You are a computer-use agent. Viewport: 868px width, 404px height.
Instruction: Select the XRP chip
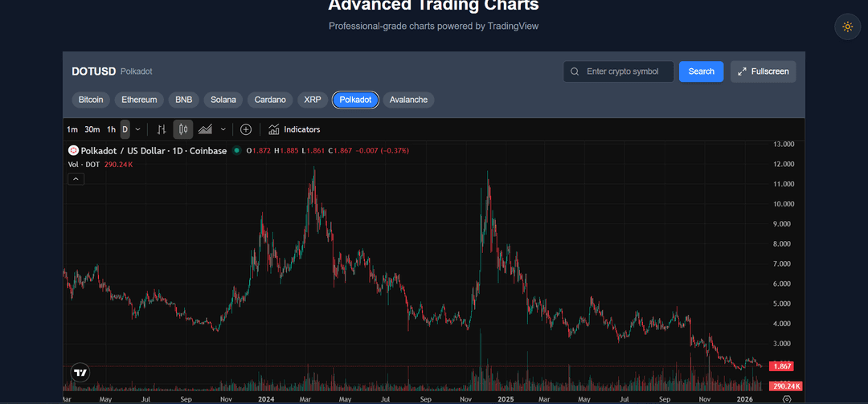312,100
